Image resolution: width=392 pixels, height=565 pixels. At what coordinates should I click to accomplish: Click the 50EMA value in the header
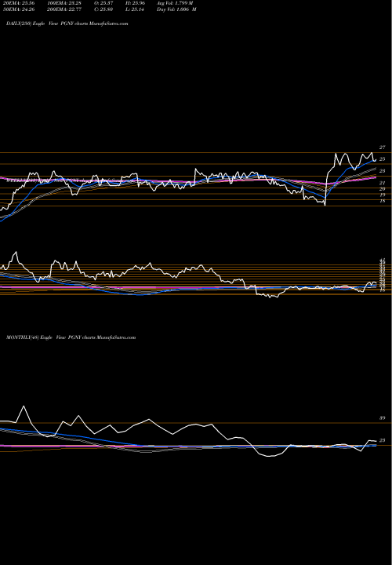[20, 9]
